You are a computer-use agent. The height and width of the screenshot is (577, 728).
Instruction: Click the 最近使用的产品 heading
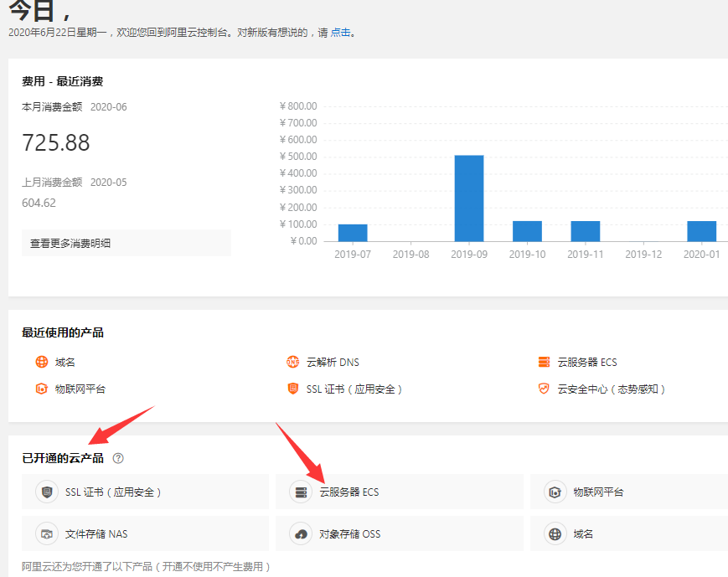(x=63, y=332)
